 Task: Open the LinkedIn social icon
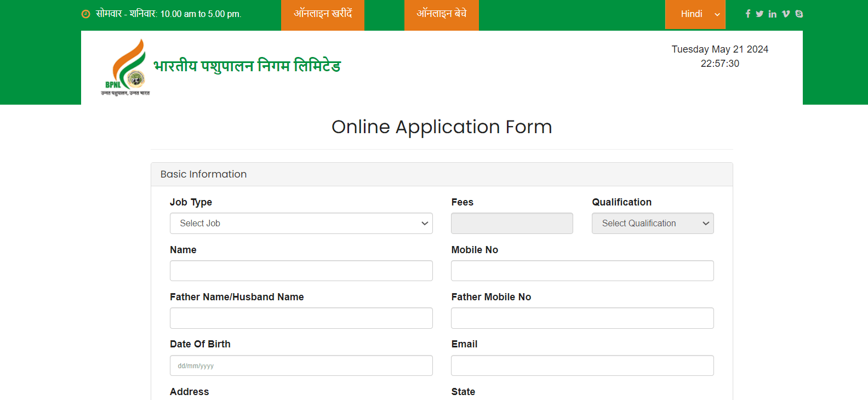click(x=773, y=14)
